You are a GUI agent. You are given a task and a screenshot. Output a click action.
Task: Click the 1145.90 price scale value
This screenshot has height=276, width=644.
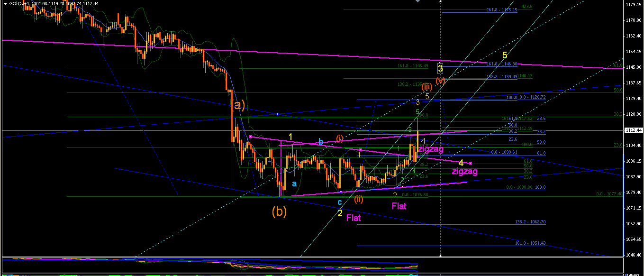tap(634, 67)
